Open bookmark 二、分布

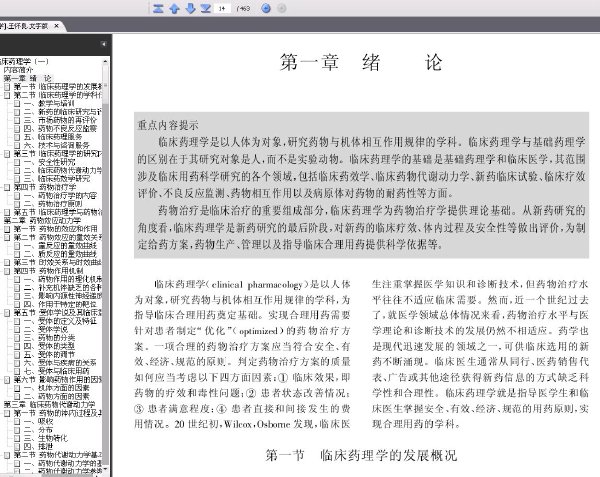38,430
